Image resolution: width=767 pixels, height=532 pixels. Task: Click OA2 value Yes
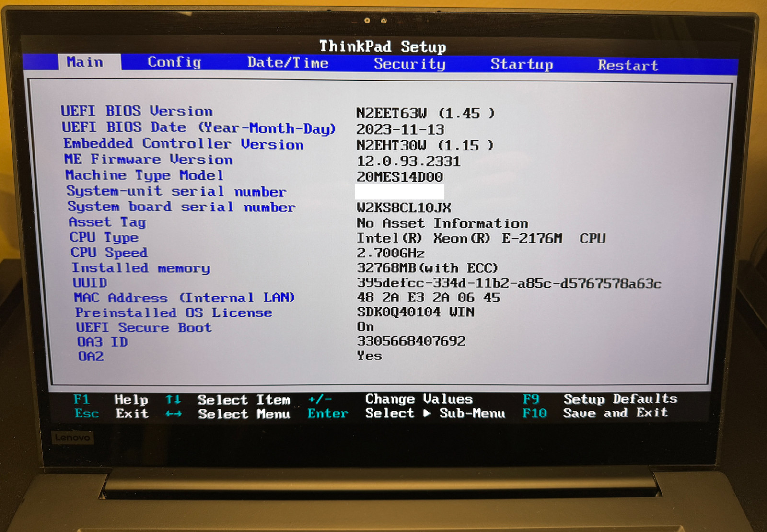pyautogui.click(x=369, y=356)
